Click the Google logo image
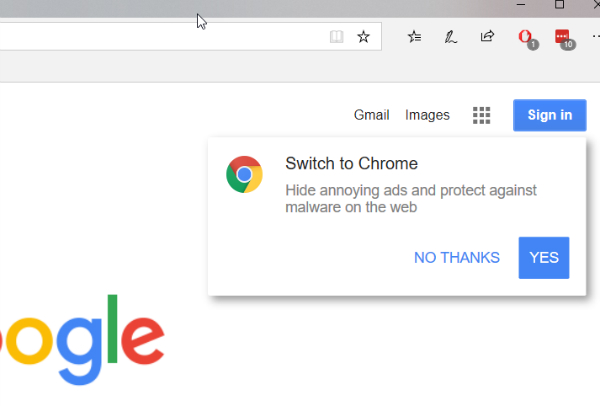The image size is (600, 406). tap(82, 340)
